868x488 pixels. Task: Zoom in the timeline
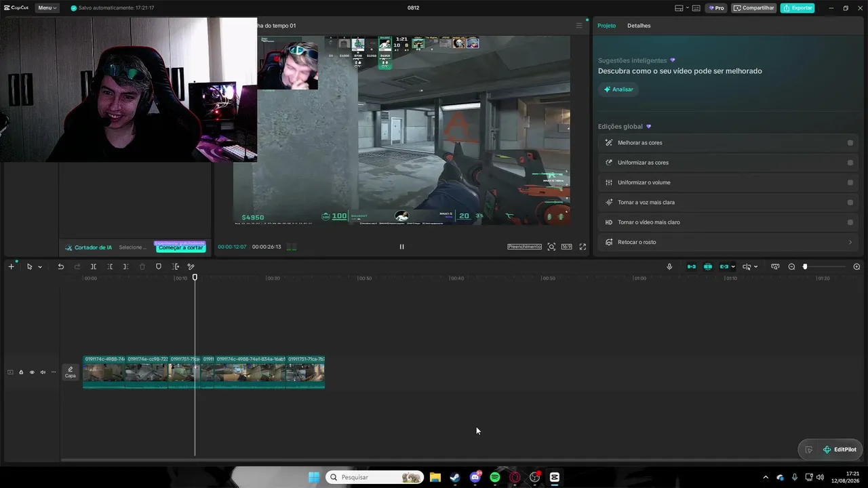pos(856,266)
